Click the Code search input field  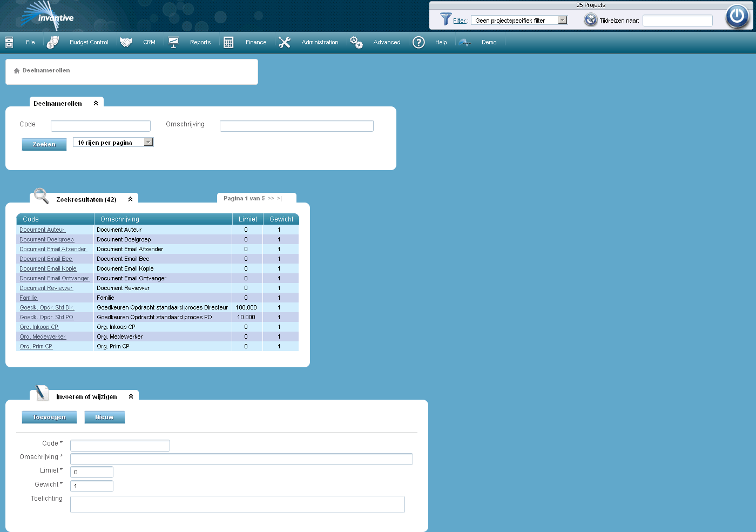click(100, 126)
